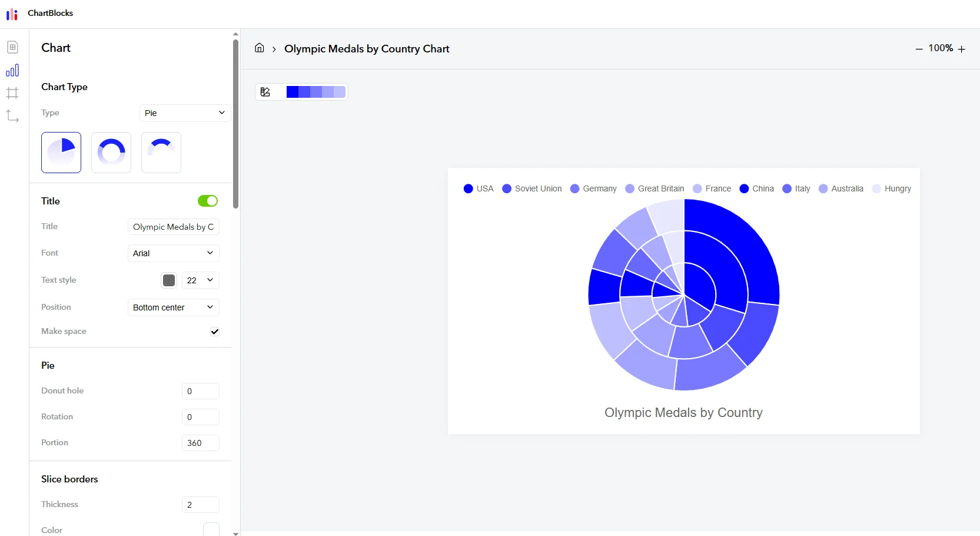
Task: Choose the donut chart style
Action: 111,153
